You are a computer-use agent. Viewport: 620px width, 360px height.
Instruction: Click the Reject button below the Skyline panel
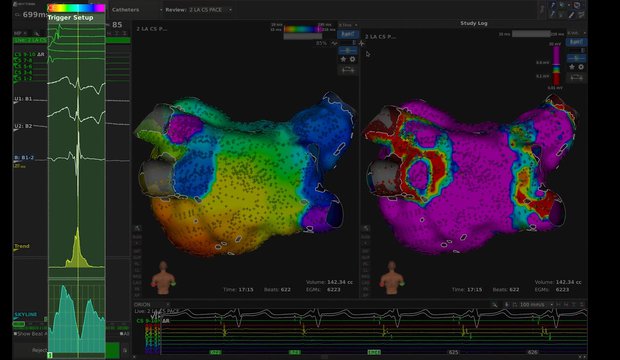point(39,350)
